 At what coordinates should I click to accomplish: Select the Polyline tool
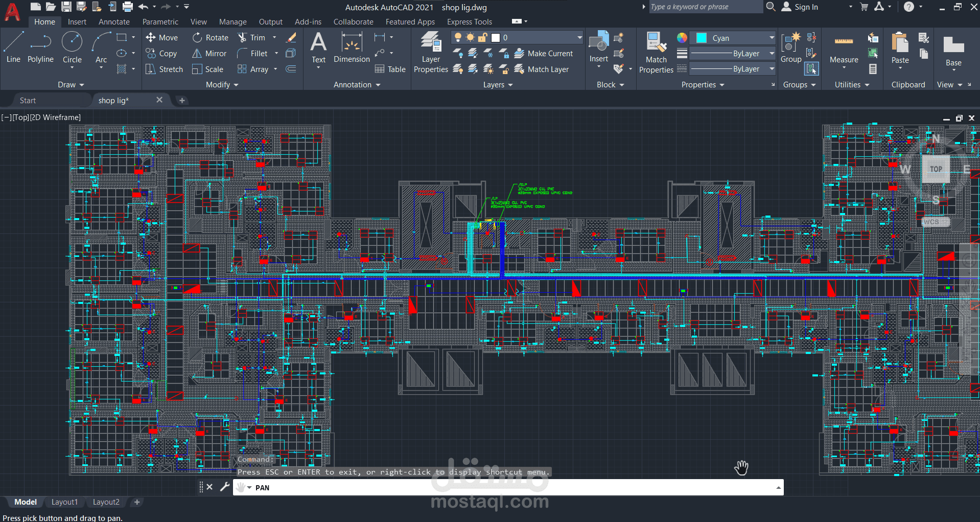pyautogui.click(x=40, y=47)
